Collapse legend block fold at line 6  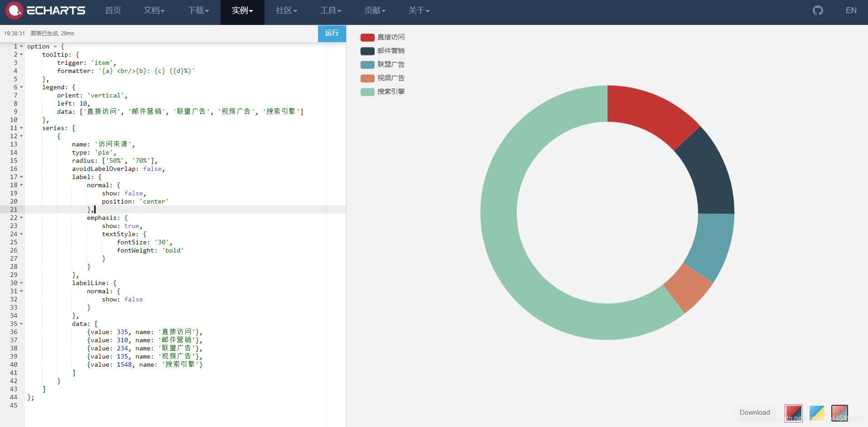point(21,87)
